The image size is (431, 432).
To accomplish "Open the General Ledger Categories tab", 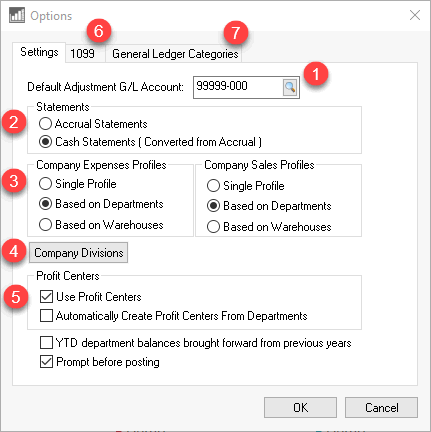I will click(x=175, y=54).
